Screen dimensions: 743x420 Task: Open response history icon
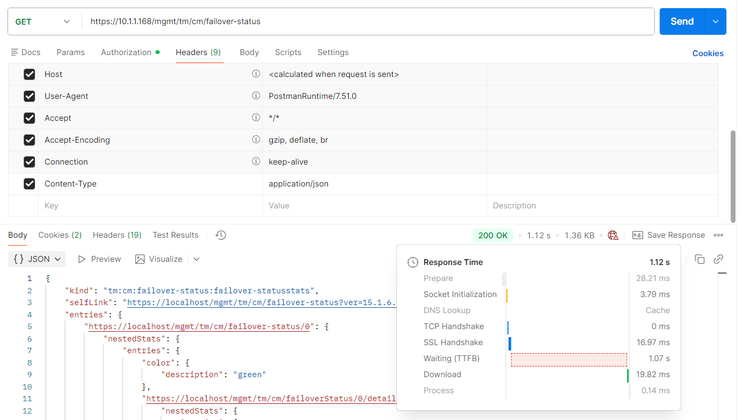point(221,235)
